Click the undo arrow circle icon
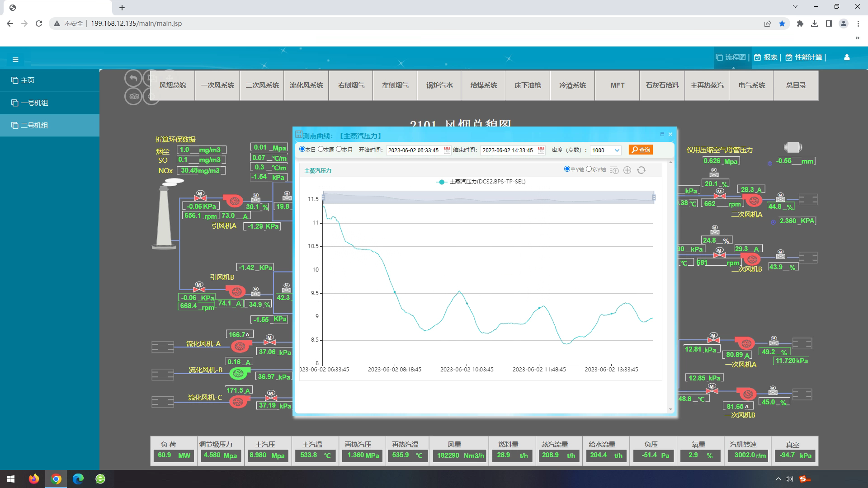Image resolution: width=868 pixels, height=488 pixels. pyautogui.click(x=133, y=78)
